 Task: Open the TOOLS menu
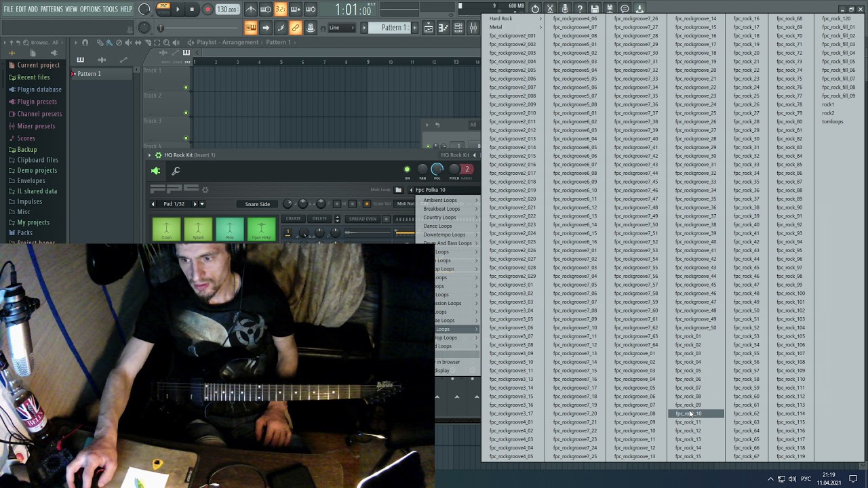pyautogui.click(x=110, y=9)
